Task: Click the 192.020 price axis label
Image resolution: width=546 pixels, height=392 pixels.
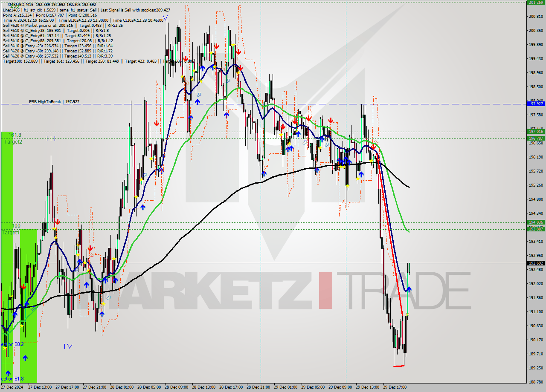Action: (535, 284)
